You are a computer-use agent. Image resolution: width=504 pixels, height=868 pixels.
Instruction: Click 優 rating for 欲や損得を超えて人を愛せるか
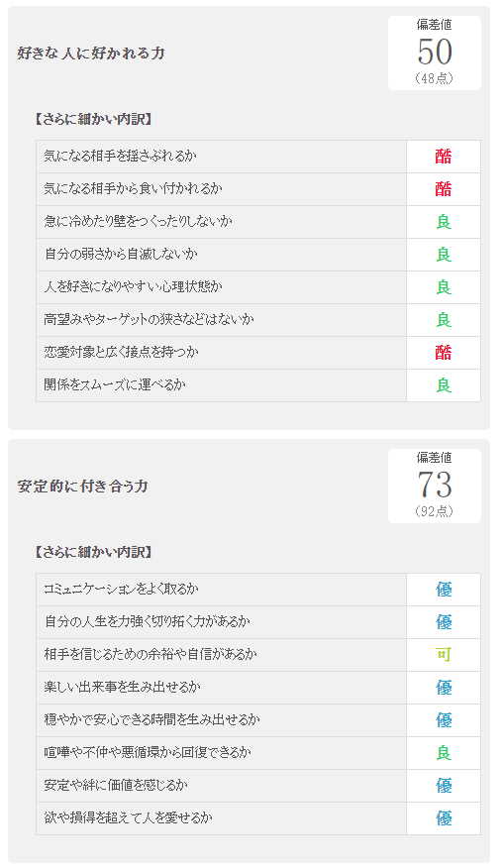(x=444, y=817)
